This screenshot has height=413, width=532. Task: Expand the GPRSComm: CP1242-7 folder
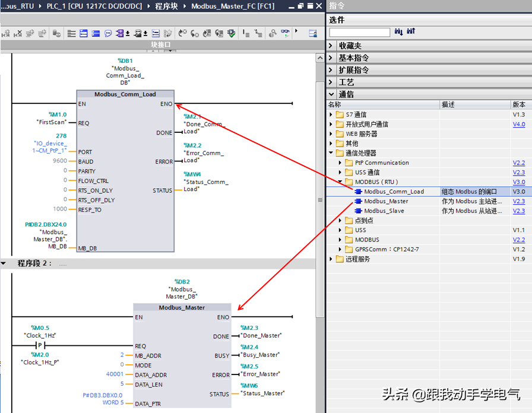(341, 249)
